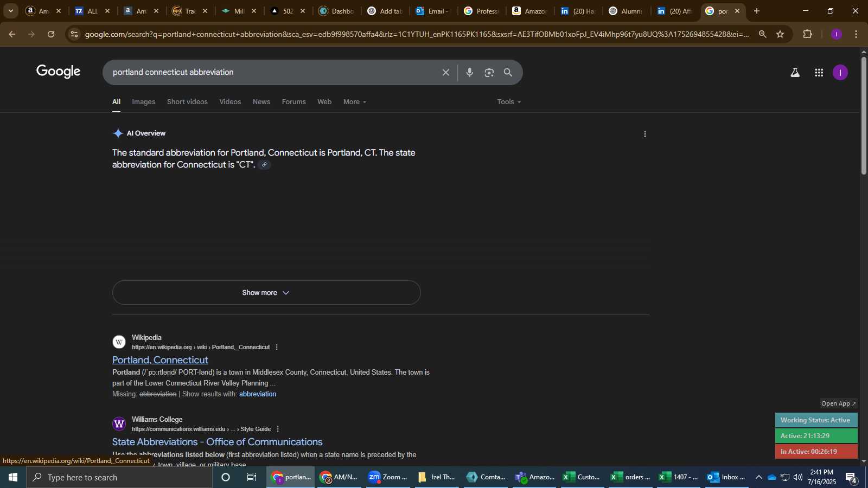
Task: Open the 'orders' Excel taskbar item
Action: [631, 477]
